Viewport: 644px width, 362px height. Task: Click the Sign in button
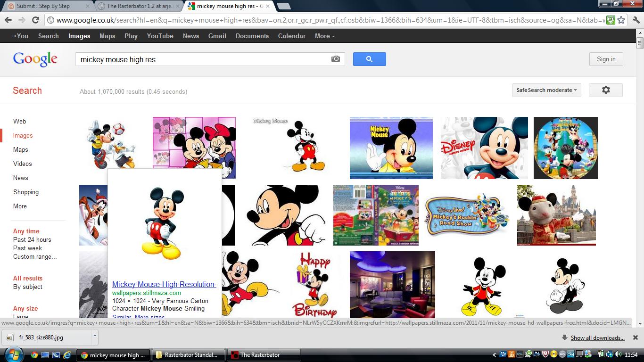(x=606, y=59)
